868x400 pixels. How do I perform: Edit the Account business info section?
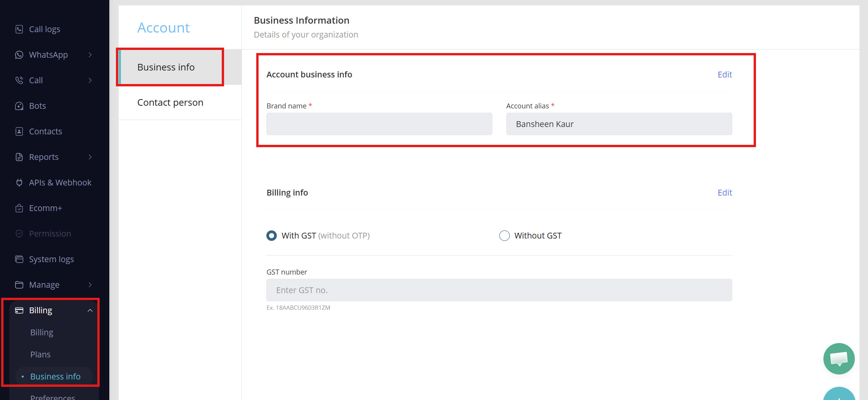click(725, 74)
